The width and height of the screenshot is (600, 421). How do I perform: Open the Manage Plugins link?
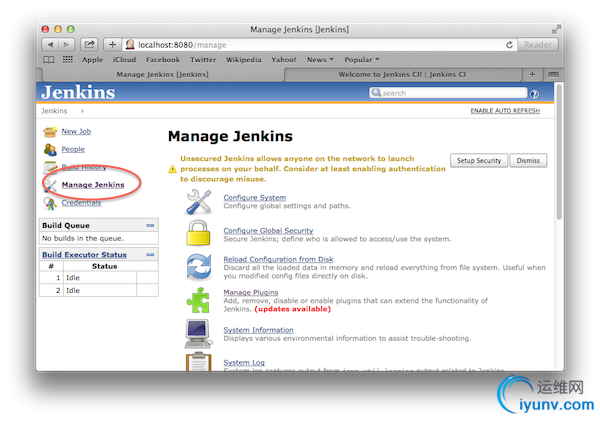251,292
